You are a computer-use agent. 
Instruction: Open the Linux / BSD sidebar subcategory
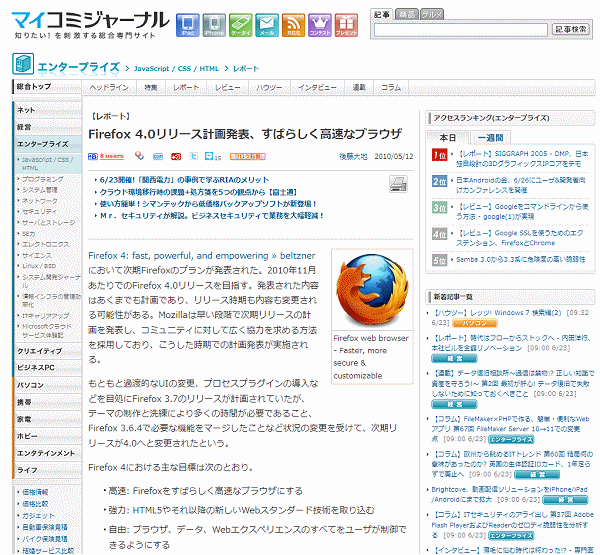(x=39, y=266)
